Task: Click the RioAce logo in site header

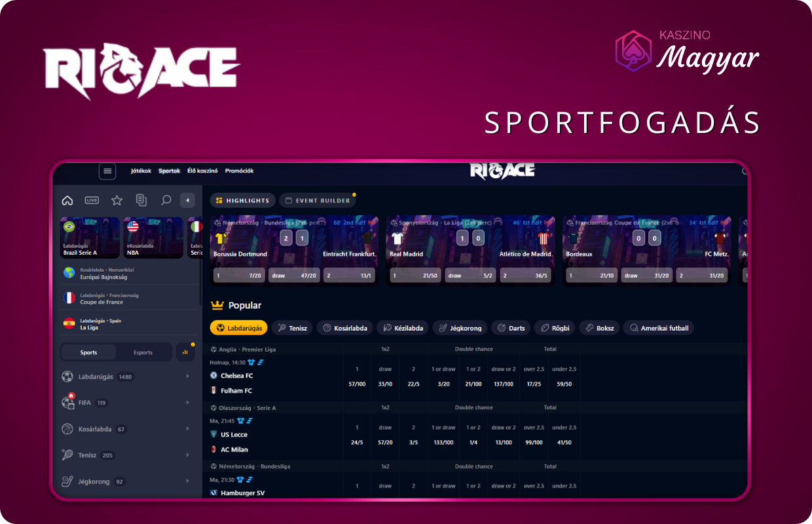Action: [502, 171]
